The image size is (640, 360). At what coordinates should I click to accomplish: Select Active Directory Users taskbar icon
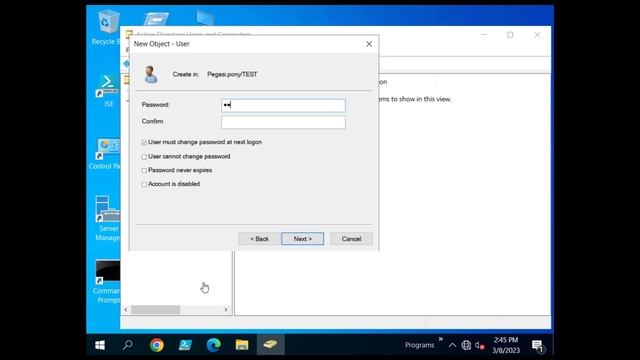(270, 345)
